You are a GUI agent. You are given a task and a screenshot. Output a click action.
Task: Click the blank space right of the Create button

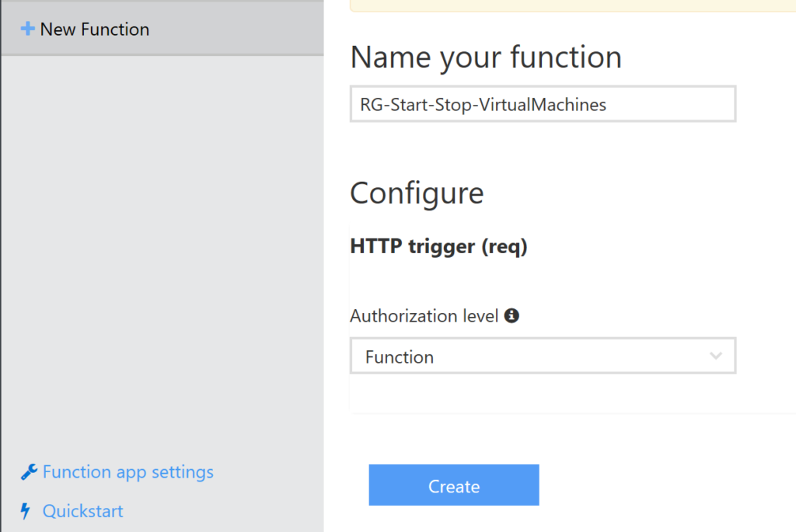(x=661, y=485)
